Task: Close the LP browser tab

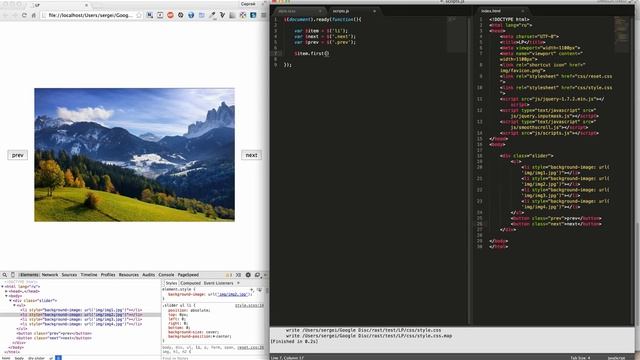Action: coord(86,5)
